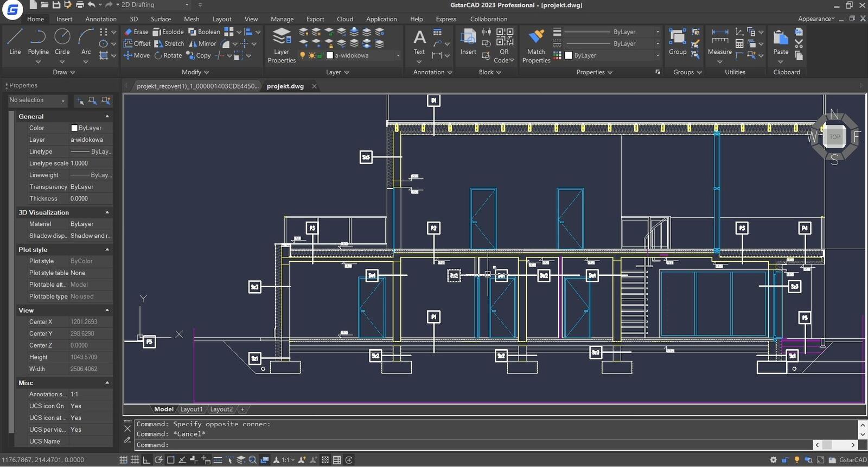The width and height of the screenshot is (868, 467).
Task: Open the Annotation ribbon tab
Action: [101, 19]
